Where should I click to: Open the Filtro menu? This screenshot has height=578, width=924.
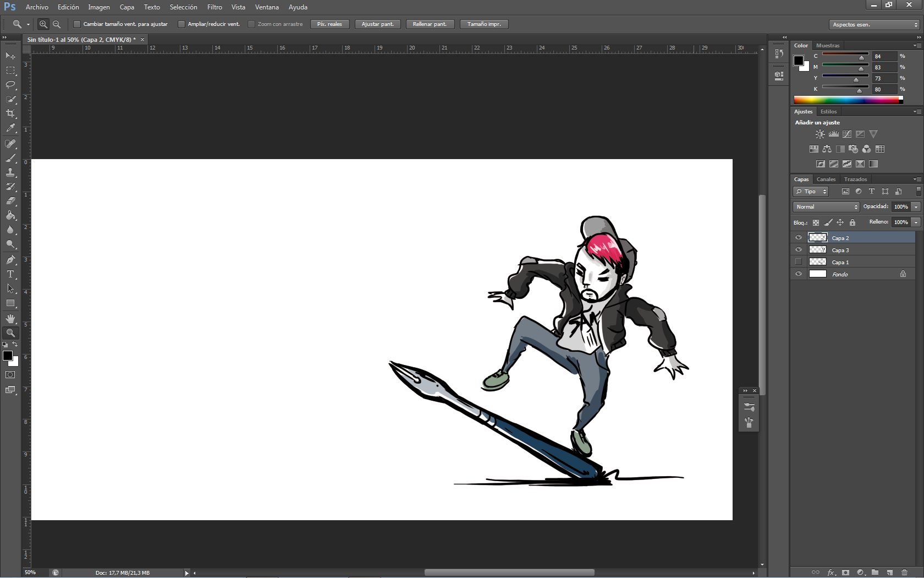click(x=215, y=7)
